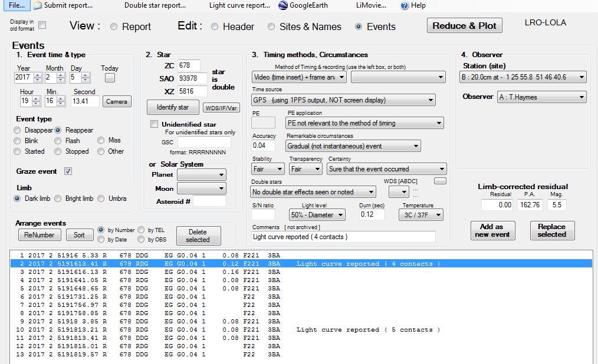The height and width of the screenshot is (364, 598).
Task: Expand the Light level dropdown
Action: tap(340, 215)
